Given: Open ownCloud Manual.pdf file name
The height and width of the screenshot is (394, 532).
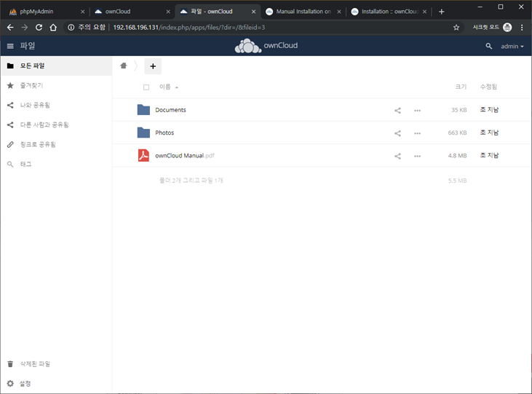Looking at the screenshot, I should click(185, 156).
